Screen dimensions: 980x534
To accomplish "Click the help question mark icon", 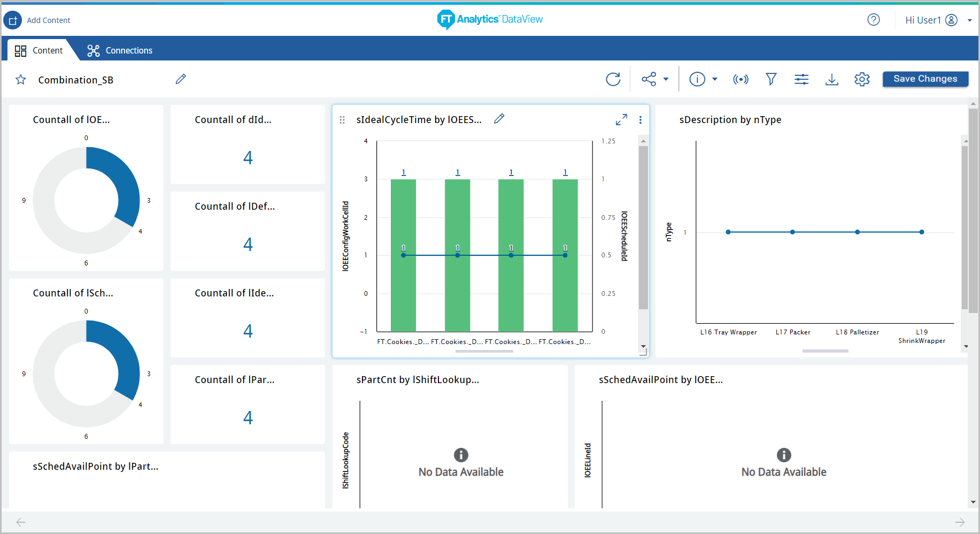I will (x=873, y=20).
